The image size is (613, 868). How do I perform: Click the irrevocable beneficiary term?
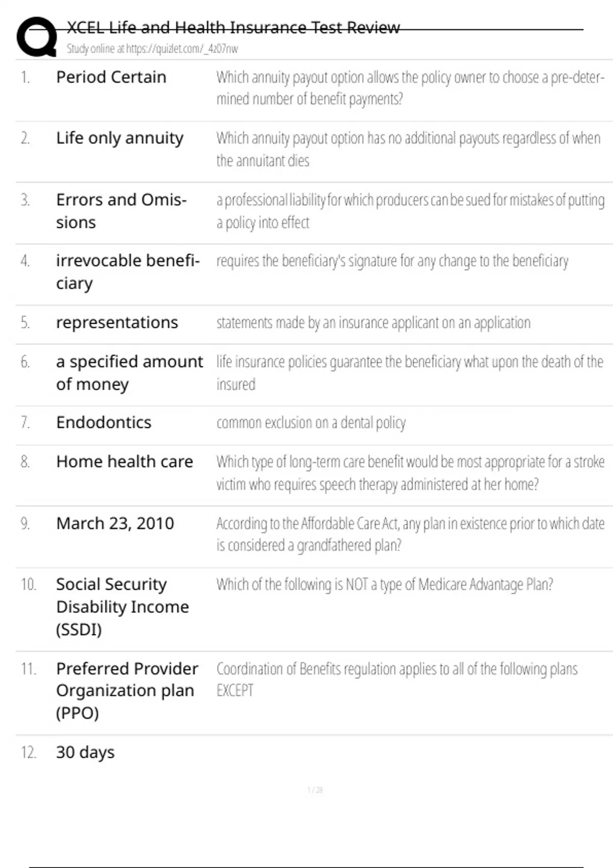[127, 271]
